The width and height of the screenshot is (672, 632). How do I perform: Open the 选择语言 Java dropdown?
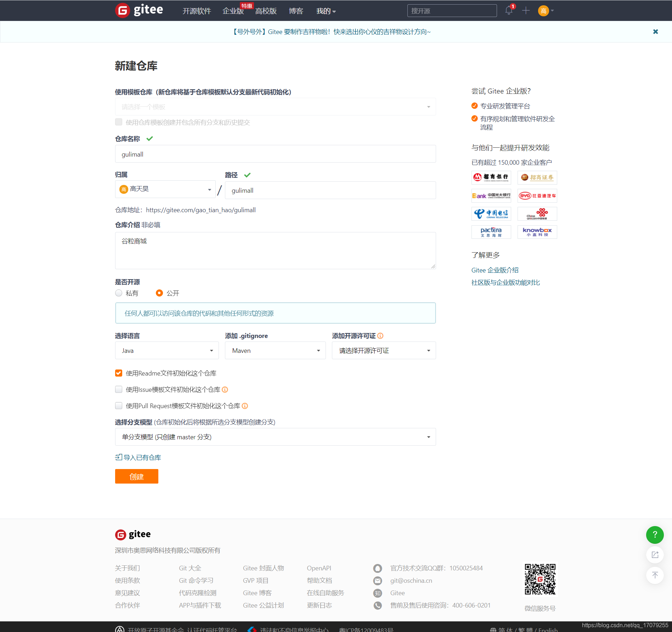(167, 350)
